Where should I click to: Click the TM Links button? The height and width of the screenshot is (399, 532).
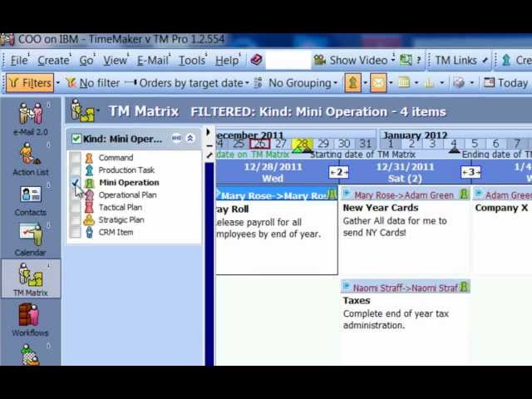456,60
